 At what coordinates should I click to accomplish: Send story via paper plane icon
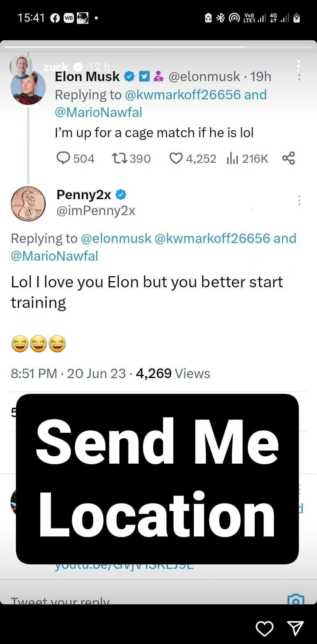tap(295, 628)
